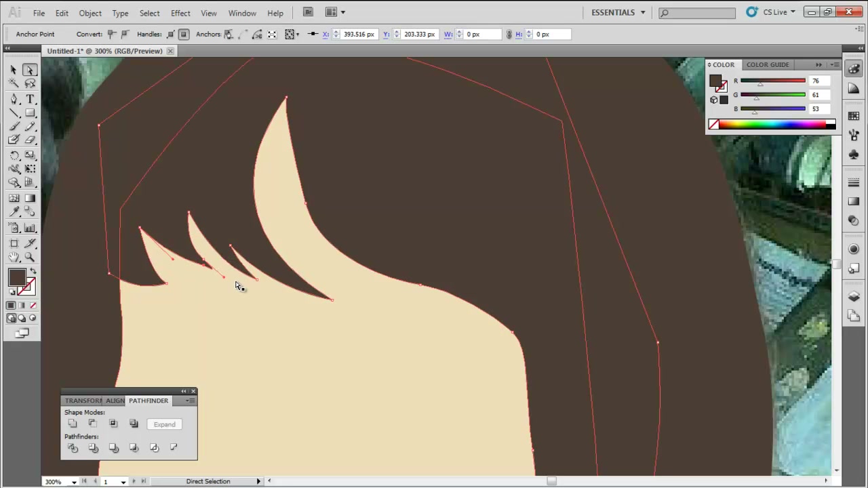
Task: Select the Artboard tool
Action: 14,243
